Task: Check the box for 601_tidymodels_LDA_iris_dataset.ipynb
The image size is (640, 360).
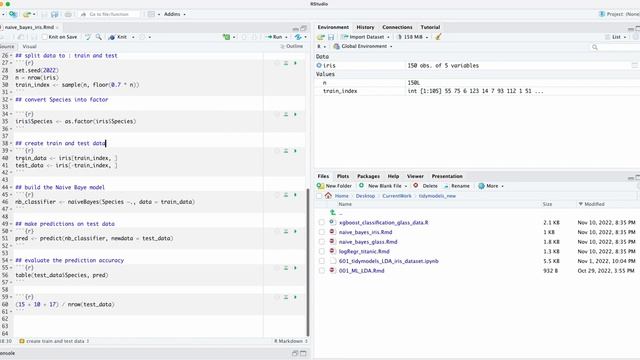Action: coord(322,261)
